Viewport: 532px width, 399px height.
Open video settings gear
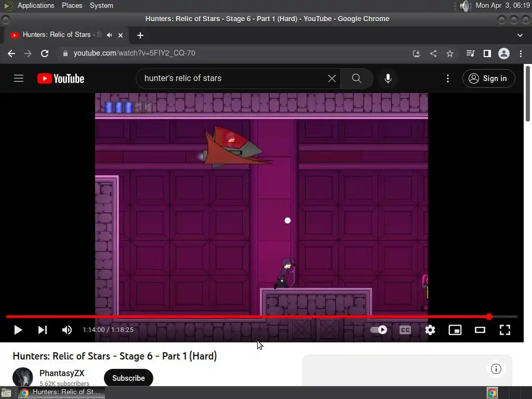tap(430, 330)
